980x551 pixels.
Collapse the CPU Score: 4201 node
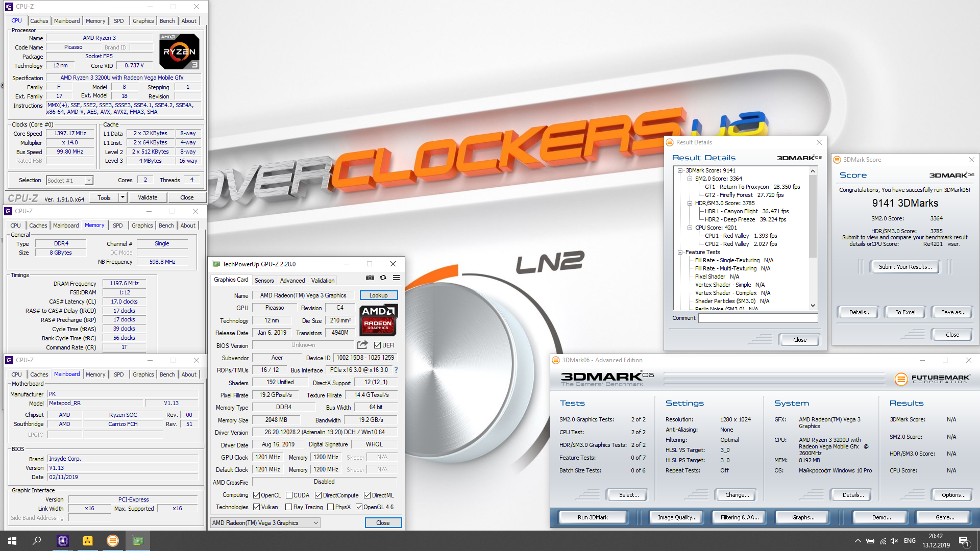click(690, 228)
